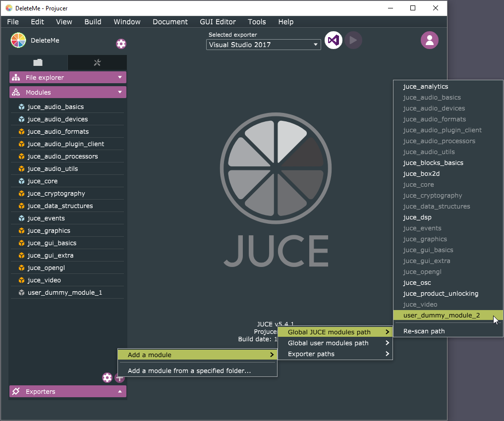The height and width of the screenshot is (421, 504).
Task: Collapse the File explorer panel arrow
Action: coord(120,77)
